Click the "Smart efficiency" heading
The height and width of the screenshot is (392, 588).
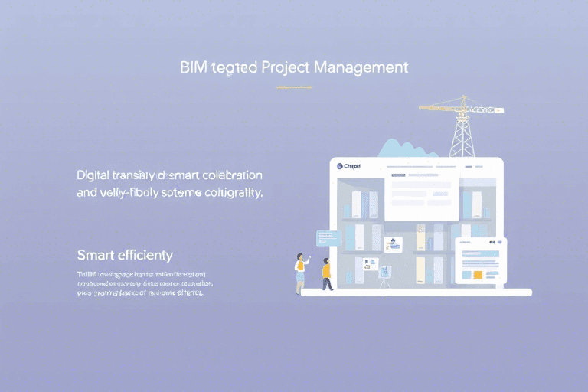[125, 254]
